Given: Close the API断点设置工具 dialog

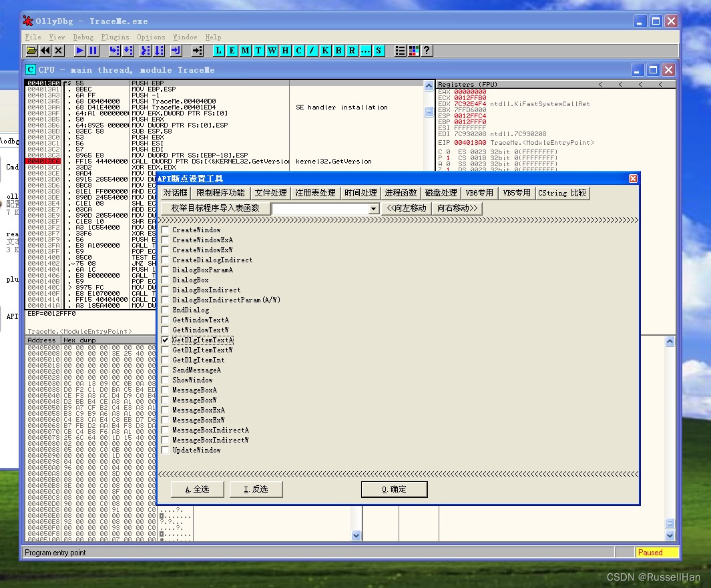Looking at the screenshot, I should (x=633, y=179).
